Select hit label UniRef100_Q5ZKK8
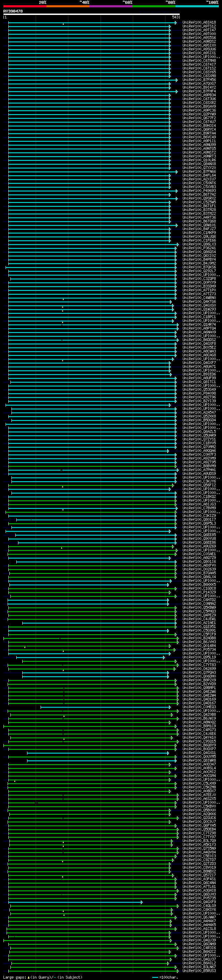 [x=199, y=416]
